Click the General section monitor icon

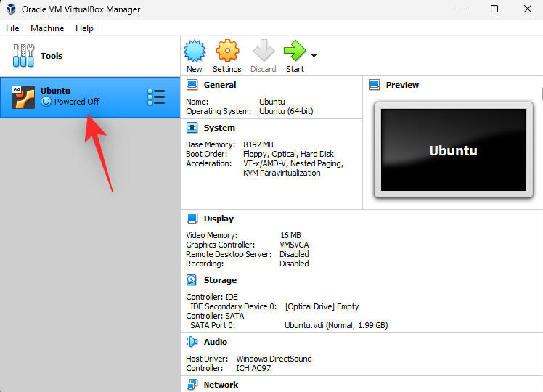(x=192, y=85)
